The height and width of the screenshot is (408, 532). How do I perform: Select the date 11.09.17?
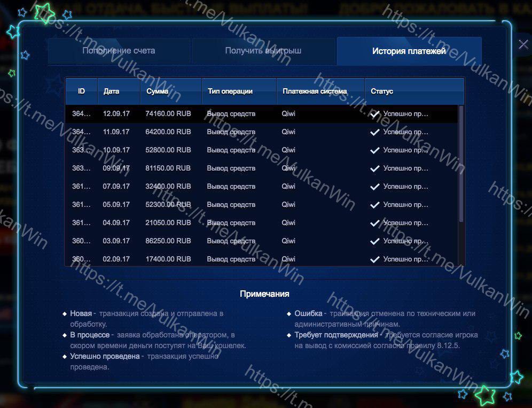[x=116, y=132]
